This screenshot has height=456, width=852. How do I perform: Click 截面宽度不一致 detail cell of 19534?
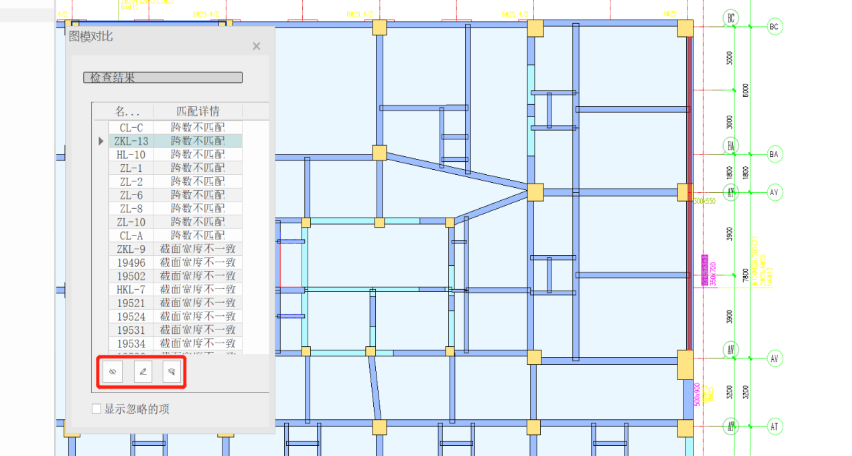[x=198, y=343]
